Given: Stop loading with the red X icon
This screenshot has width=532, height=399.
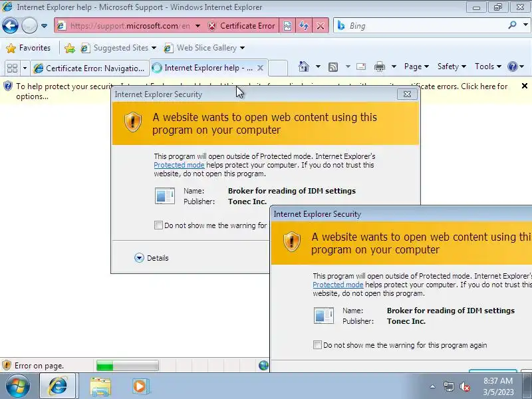Looking at the screenshot, I should pos(321,26).
